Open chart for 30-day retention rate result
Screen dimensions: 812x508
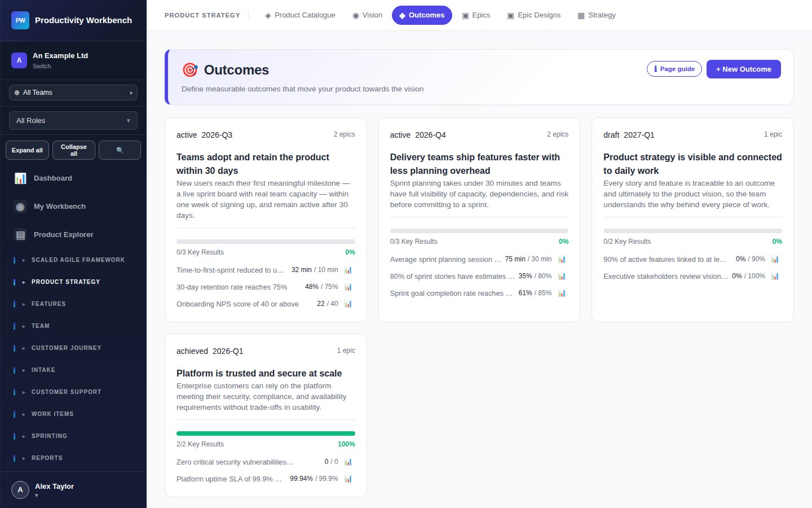[348, 287]
